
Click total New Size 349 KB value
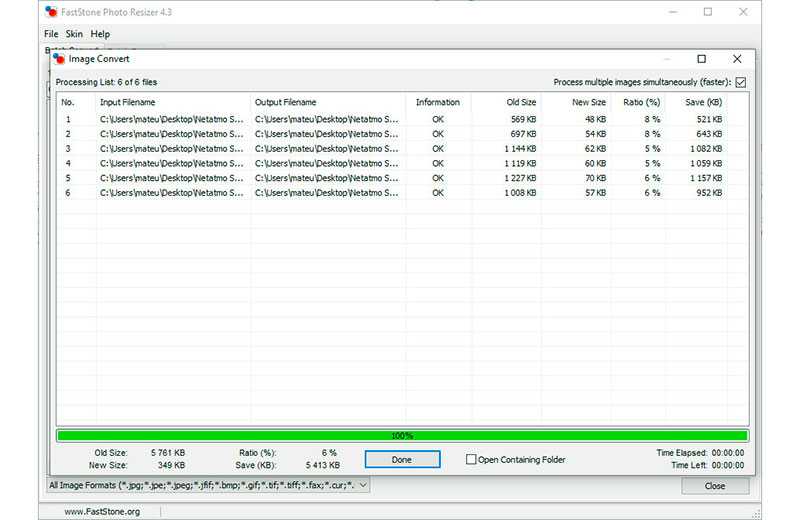coord(171,465)
